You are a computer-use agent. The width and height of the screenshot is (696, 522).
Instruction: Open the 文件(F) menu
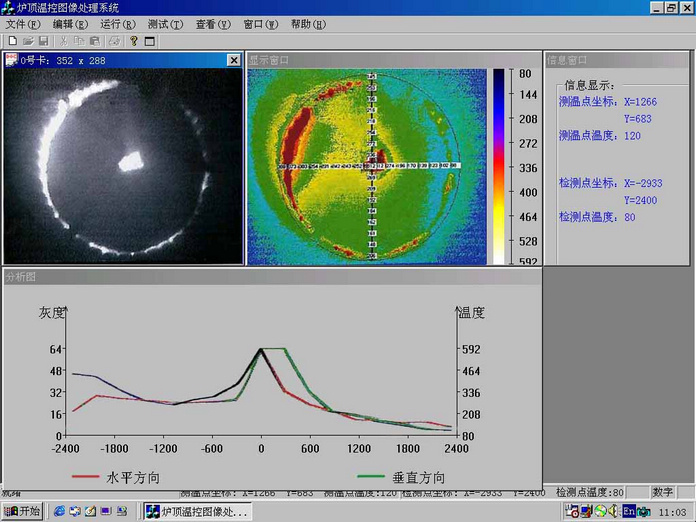click(23, 24)
